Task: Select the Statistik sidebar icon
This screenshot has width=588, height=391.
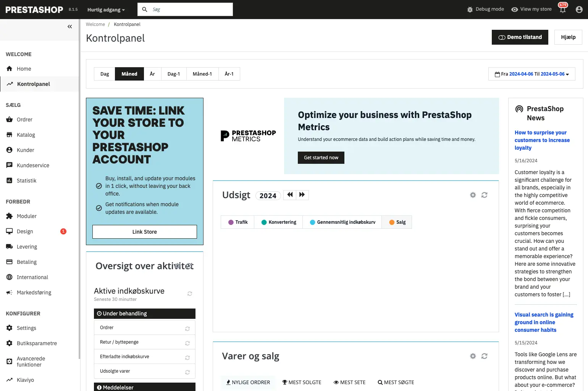Action: (9, 180)
